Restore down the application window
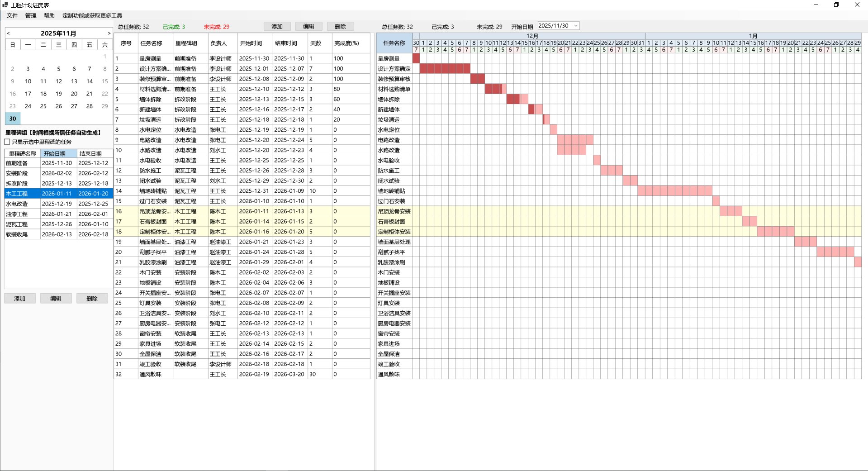Image resolution: width=868 pixels, height=471 pixels. (836, 5)
